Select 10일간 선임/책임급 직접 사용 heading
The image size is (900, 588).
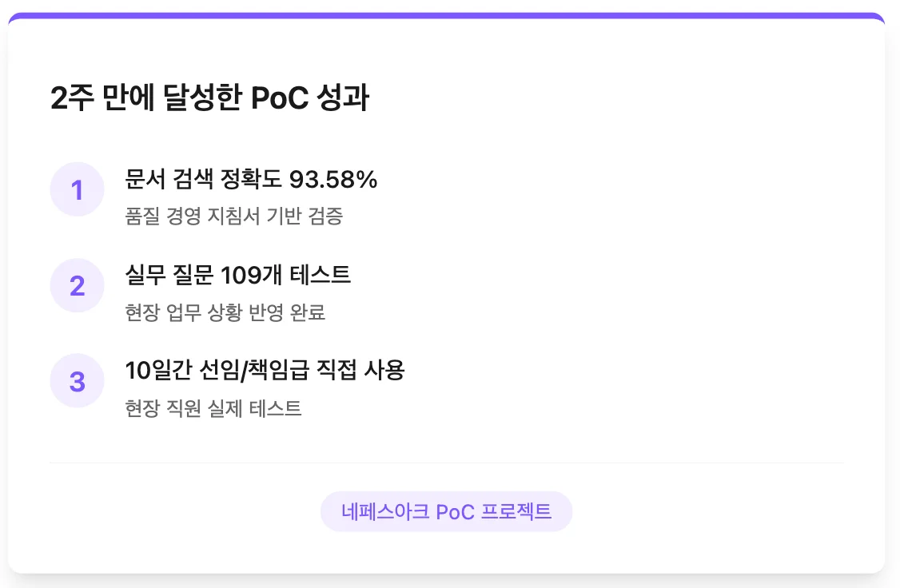265,371
